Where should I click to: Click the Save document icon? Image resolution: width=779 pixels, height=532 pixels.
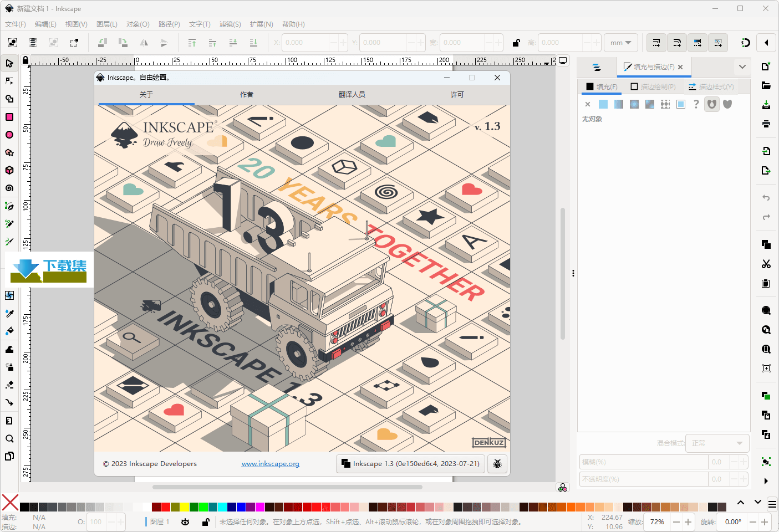766,105
